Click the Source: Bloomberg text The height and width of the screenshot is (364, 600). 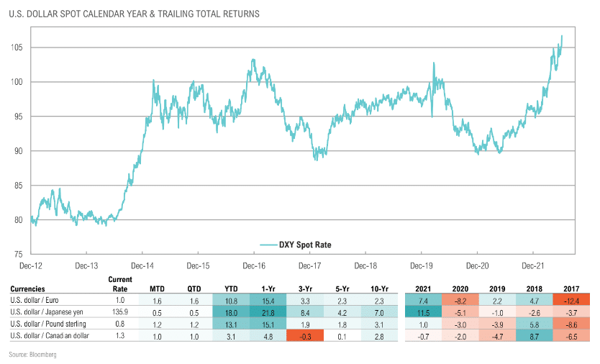click(32, 355)
